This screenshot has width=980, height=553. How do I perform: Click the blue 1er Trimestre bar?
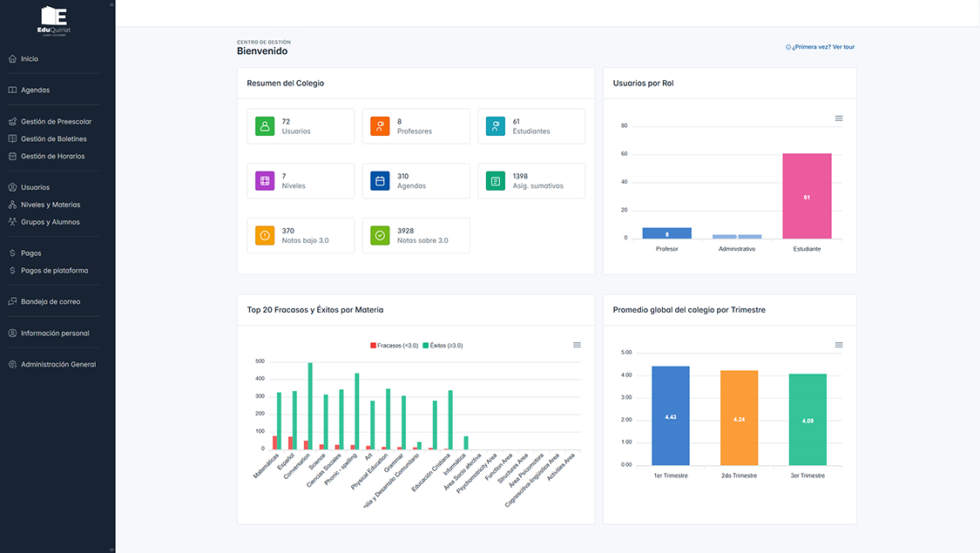coord(671,415)
